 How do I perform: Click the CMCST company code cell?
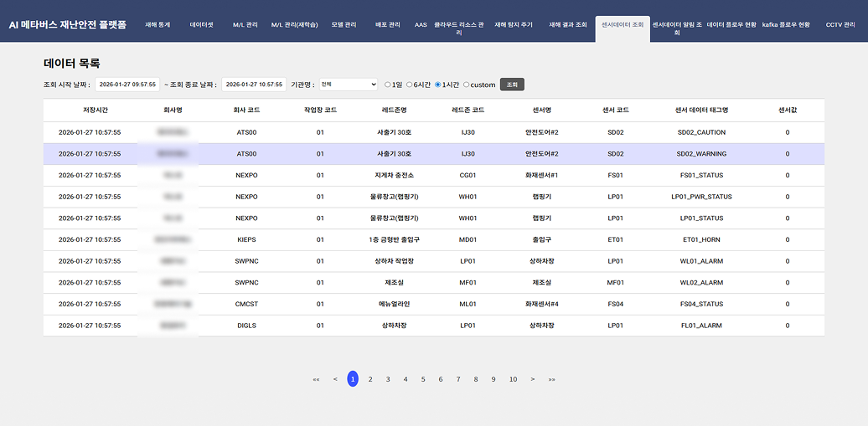246,305
